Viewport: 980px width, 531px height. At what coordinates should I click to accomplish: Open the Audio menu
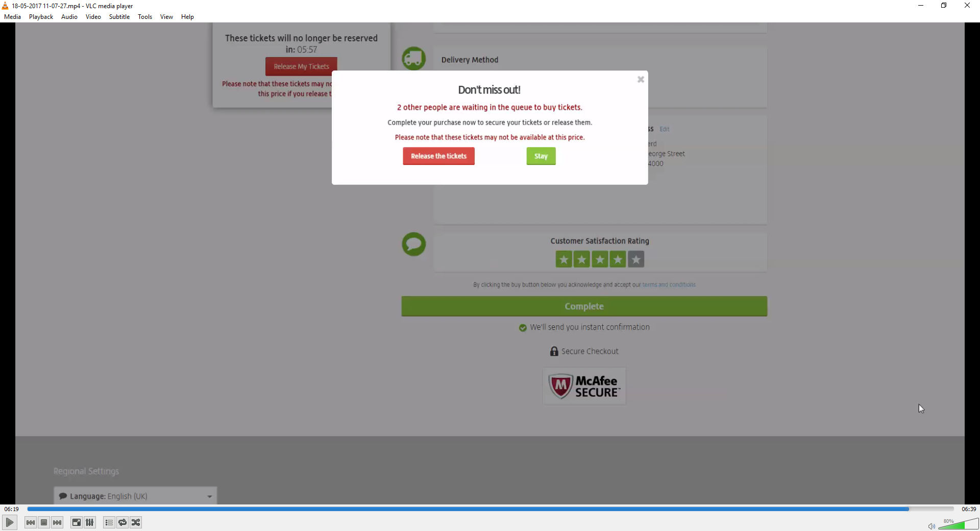click(x=69, y=17)
